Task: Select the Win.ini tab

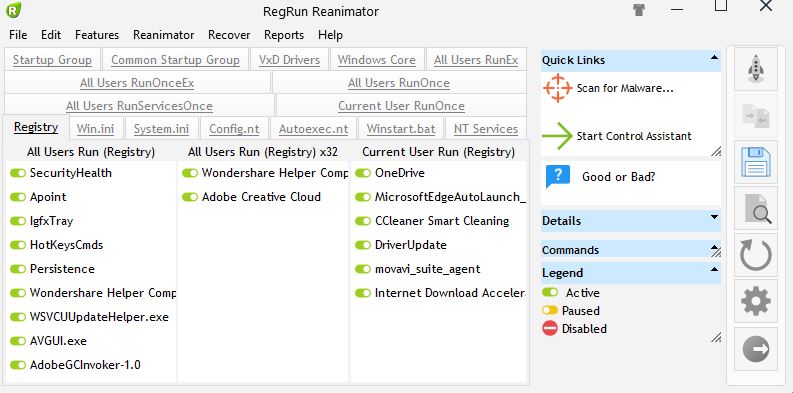Action: coord(95,128)
